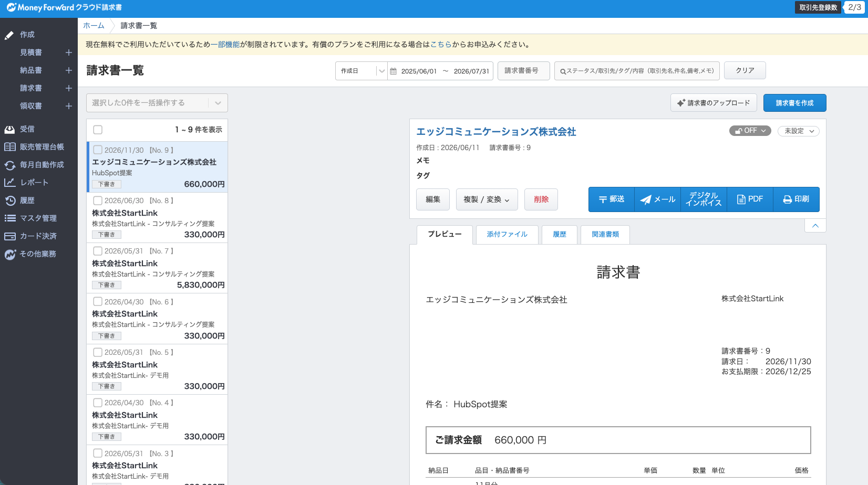Screen dimensions: 868x485
Task: Switch to the 添付ファイル tab
Action: (x=507, y=235)
